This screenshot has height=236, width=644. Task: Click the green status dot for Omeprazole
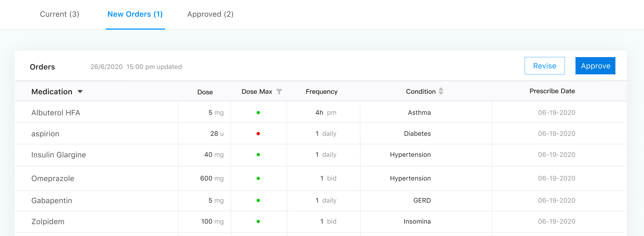(258, 178)
